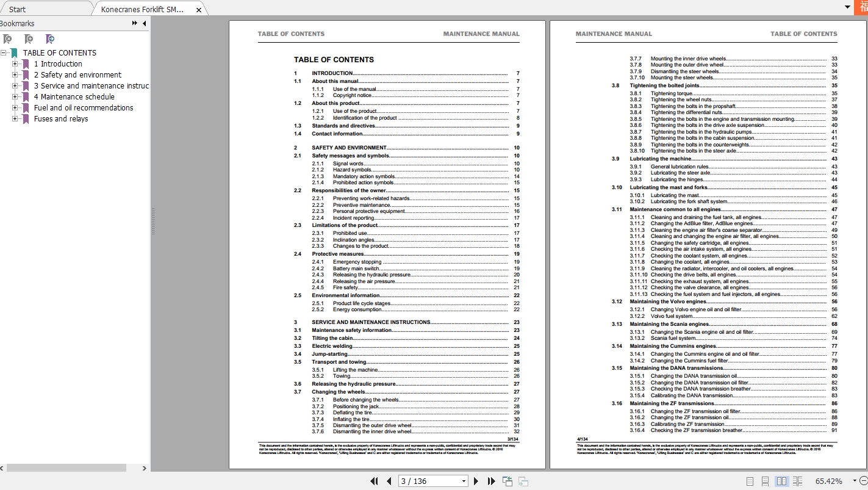Viewport: 868px width, 490px height.
Task: Click the bookmarks panel horizontal scrollbar
Action: (66, 468)
